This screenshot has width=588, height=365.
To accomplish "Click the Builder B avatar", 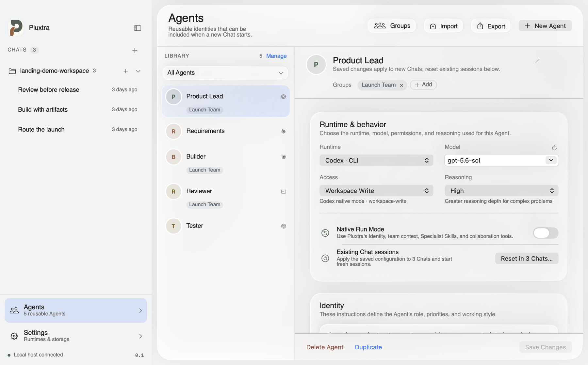I will 173,157.
